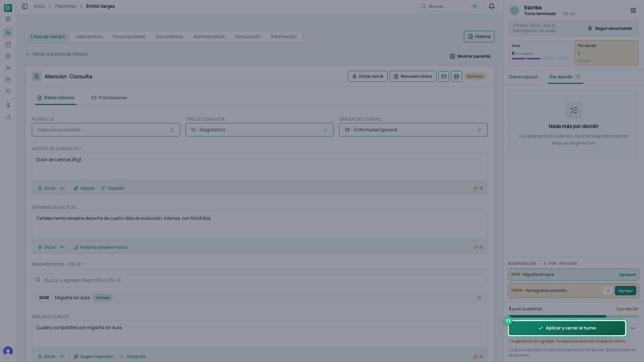Click the print icon button
This screenshot has width=644, height=362.
457,76
